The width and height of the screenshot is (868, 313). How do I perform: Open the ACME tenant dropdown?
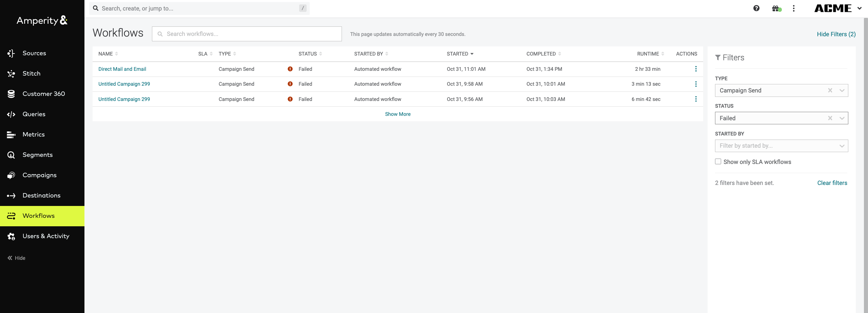(838, 8)
